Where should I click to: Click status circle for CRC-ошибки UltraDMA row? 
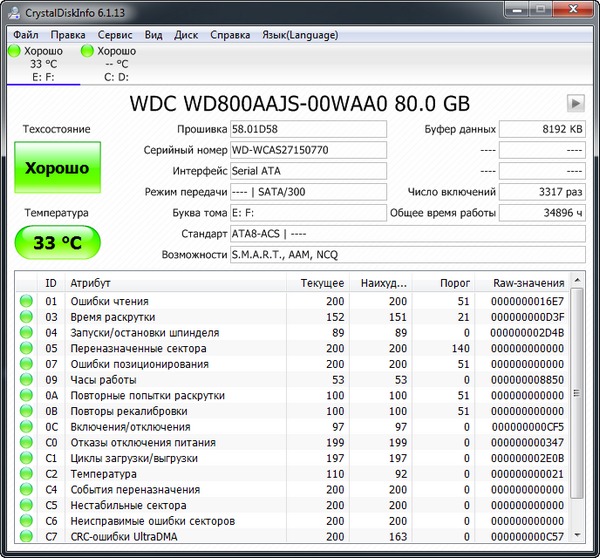[x=25, y=537]
